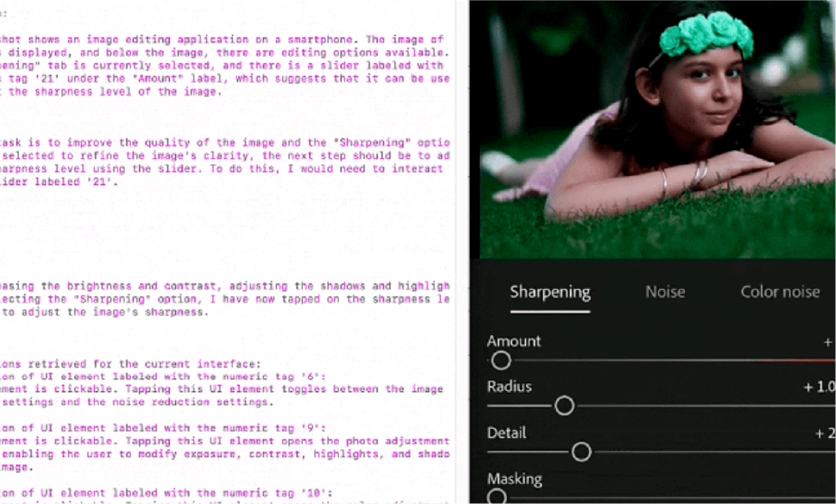Click the Radius slider knob
This screenshot has height=504, width=836.
pos(564,406)
